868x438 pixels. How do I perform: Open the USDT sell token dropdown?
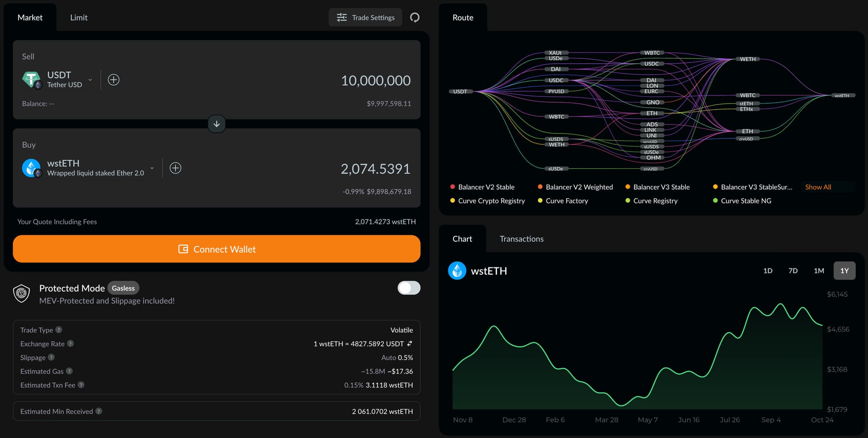90,80
